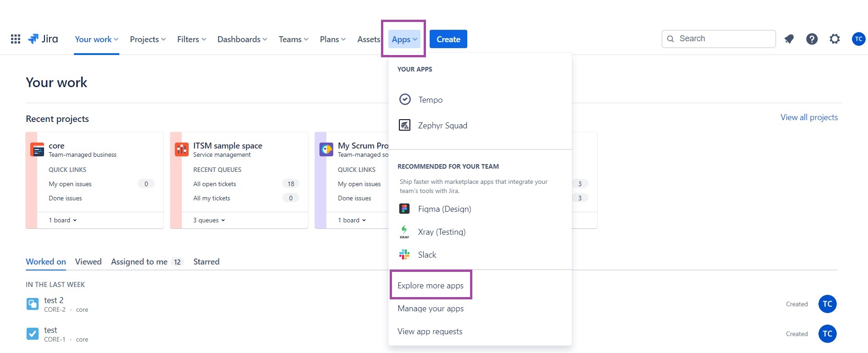Open All my tickets queue

212,198
